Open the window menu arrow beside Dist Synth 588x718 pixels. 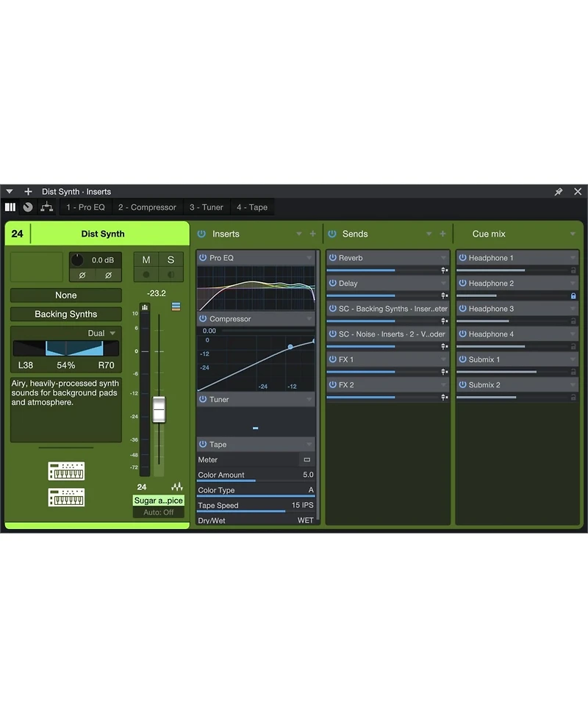coord(9,191)
